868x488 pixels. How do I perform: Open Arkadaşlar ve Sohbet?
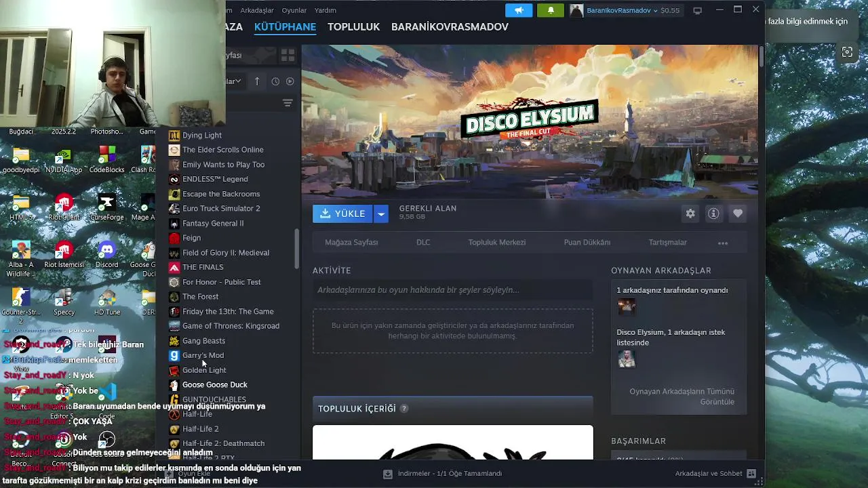click(709, 474)
